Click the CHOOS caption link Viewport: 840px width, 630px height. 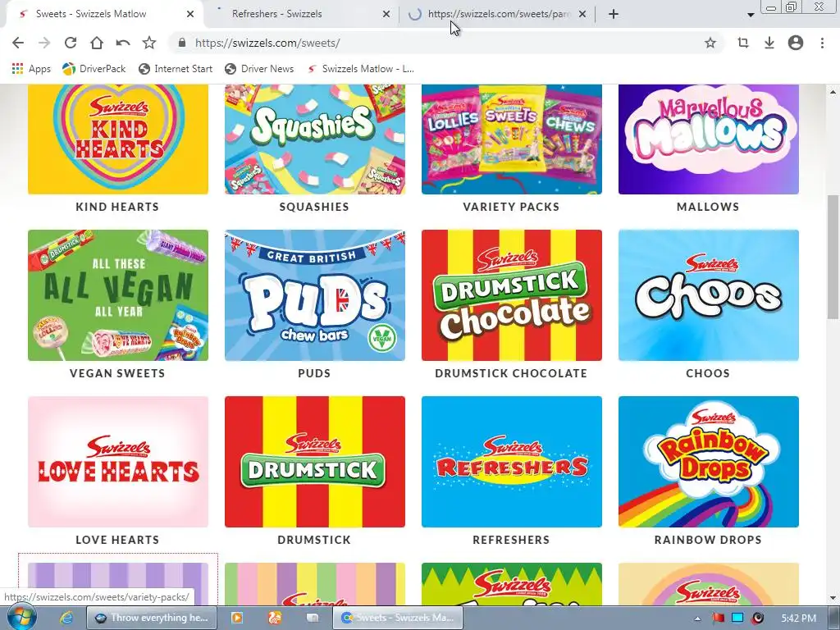pos(708,373)
